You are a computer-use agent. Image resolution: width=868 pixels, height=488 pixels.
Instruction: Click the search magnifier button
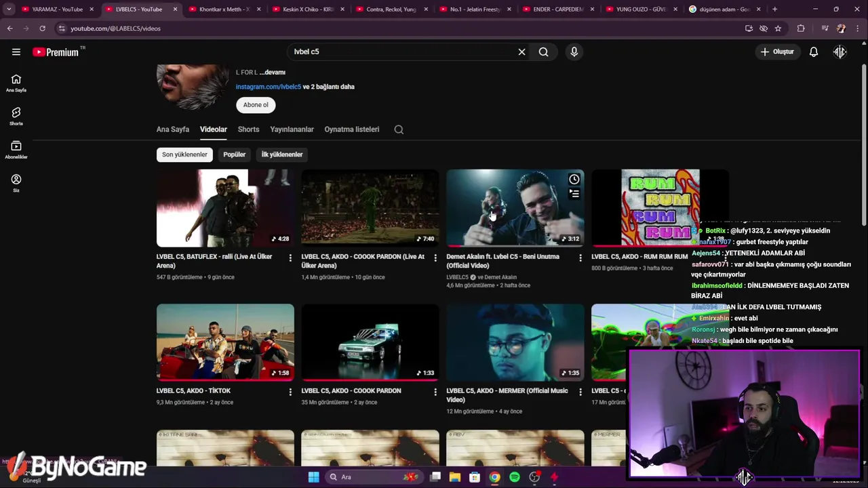coord(543,52)
